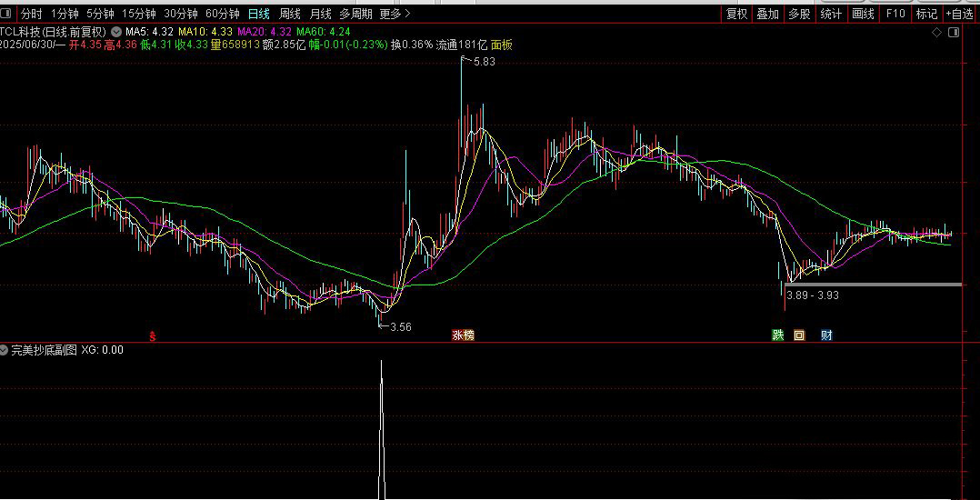Screen dimensions: 980x500
Task: Click the 完美抄底副图 indicator name
Action: click(x=44, y=350)
